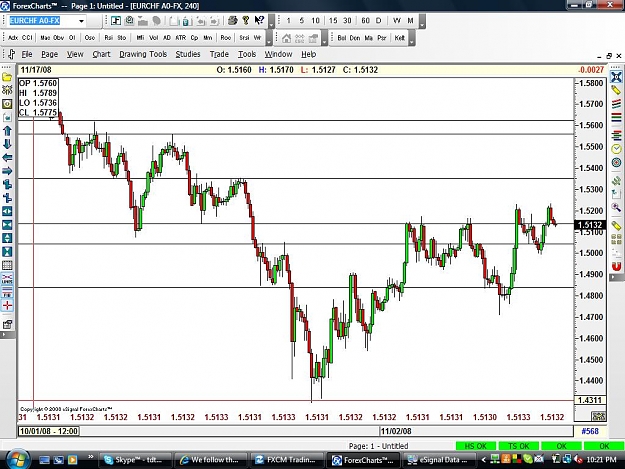
Task: Click the new chart window icon
Action: coord(116,20)
